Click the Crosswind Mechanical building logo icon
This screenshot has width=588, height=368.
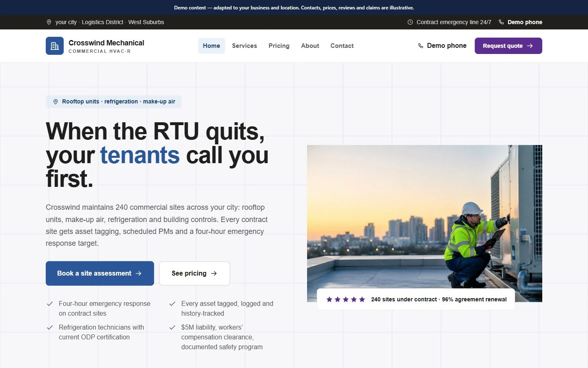coord(55,46)
